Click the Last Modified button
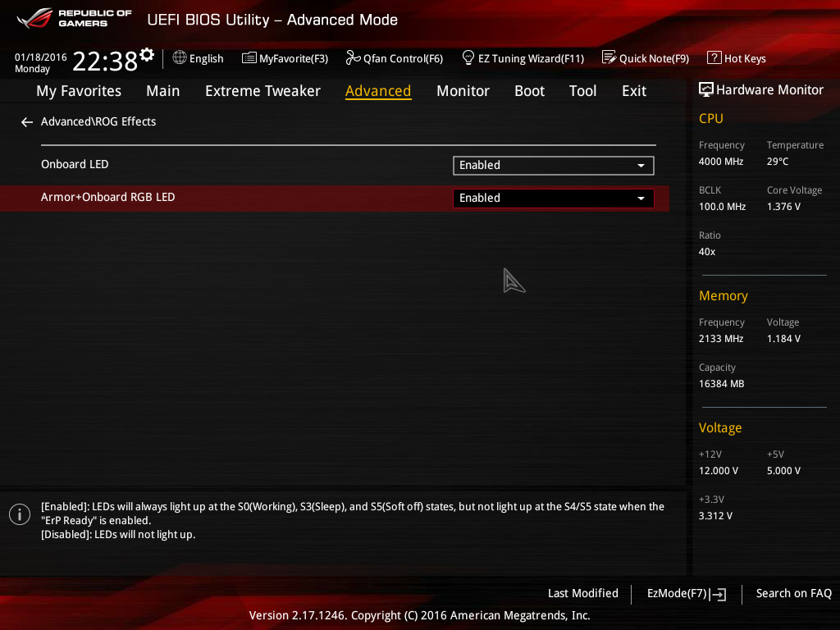 click(583, 593)
